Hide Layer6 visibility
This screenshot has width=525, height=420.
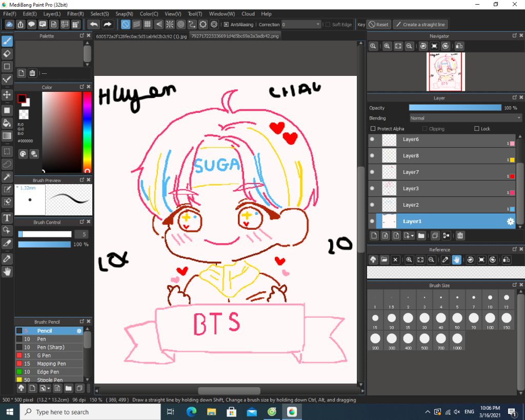click(372, 139)
